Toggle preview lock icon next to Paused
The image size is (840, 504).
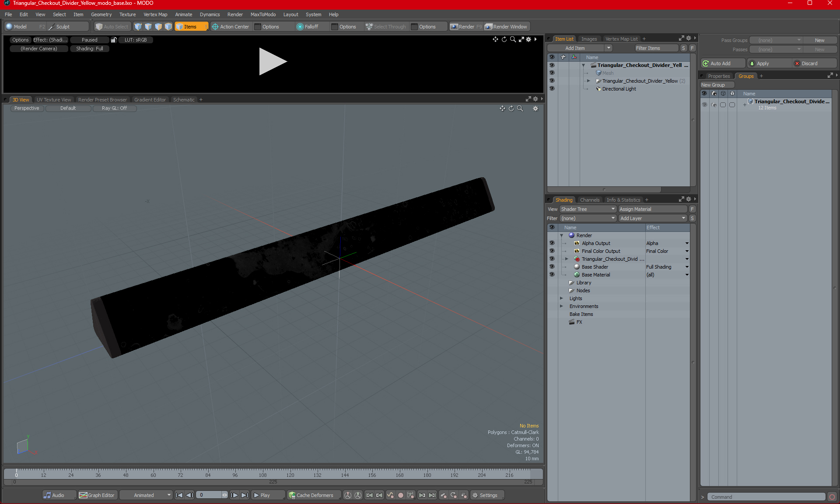114,40
